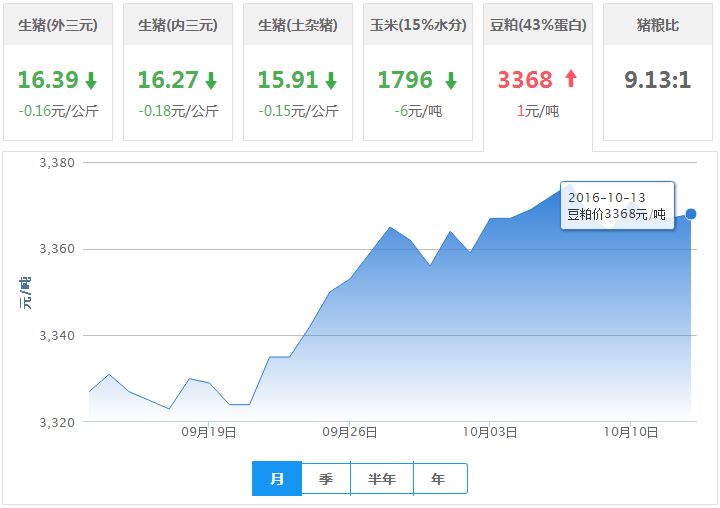This screenshot has width=720, height=508.
Task: Select the 生猪(外三元) price card
Action: pos(58,72)
